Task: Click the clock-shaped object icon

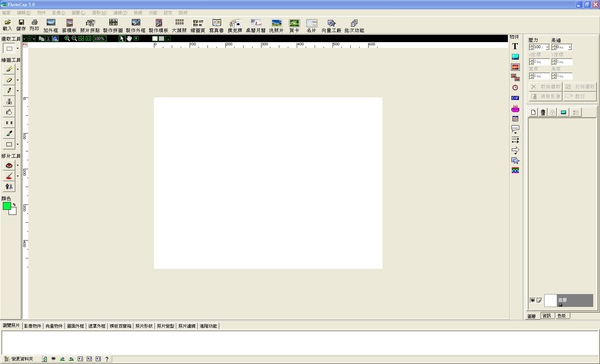Action: tap(515, 88)
